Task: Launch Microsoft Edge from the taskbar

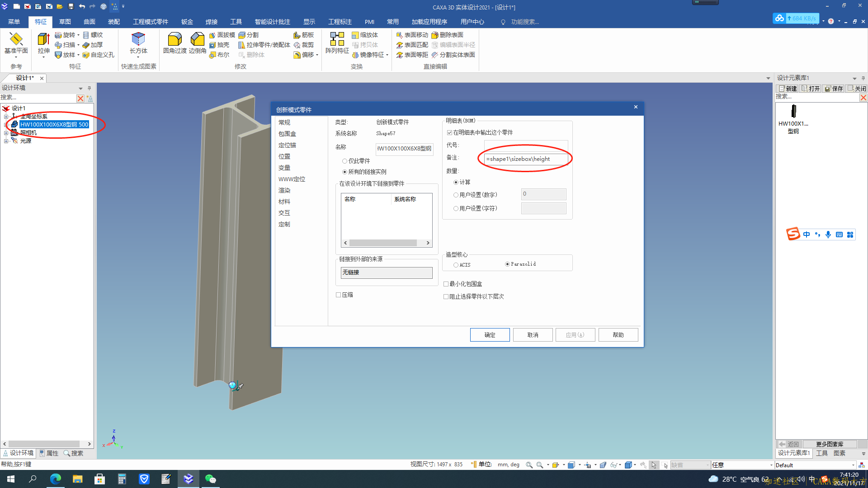Action: pos(56,479)
